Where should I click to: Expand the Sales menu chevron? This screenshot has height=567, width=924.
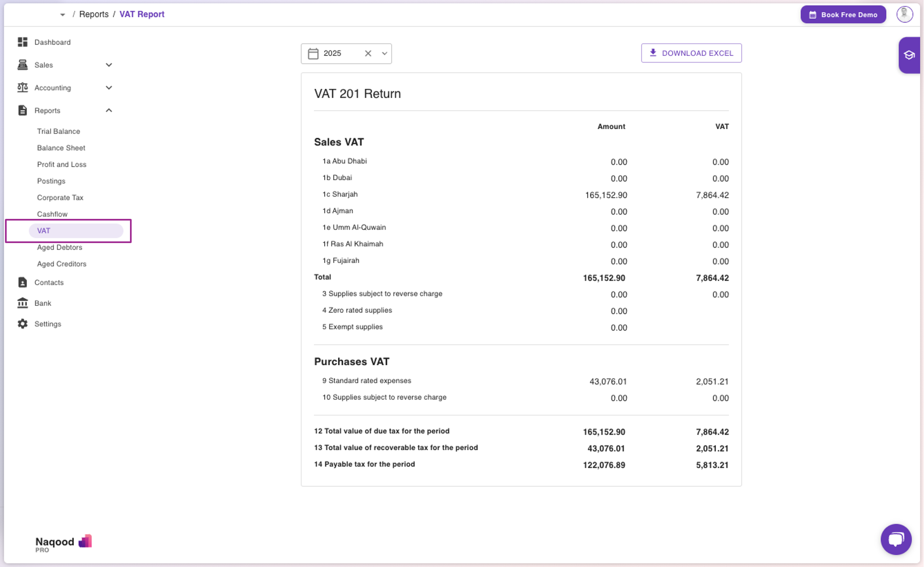pyautogui.click(x=109, y=65)
